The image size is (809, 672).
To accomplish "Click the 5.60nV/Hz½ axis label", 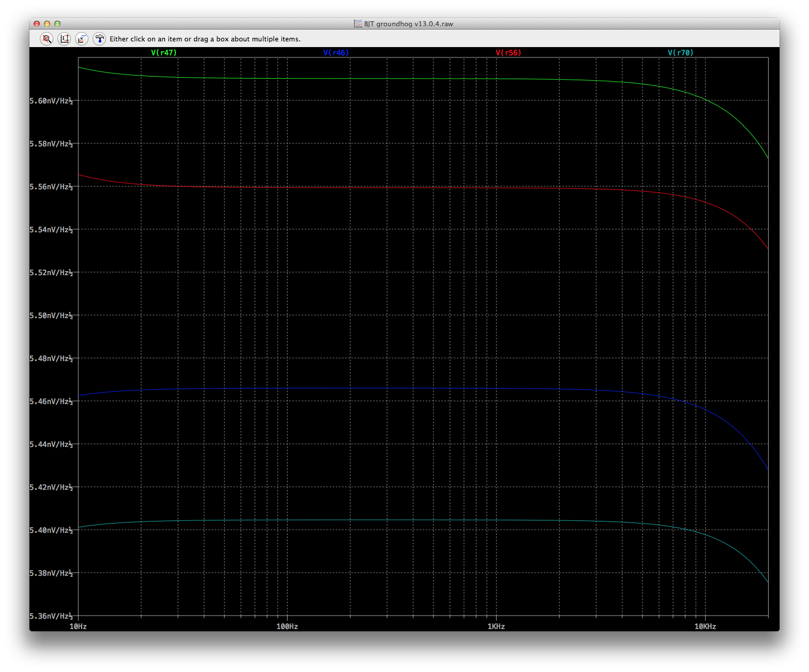I will pyautogui.click(x=51, y=101).
